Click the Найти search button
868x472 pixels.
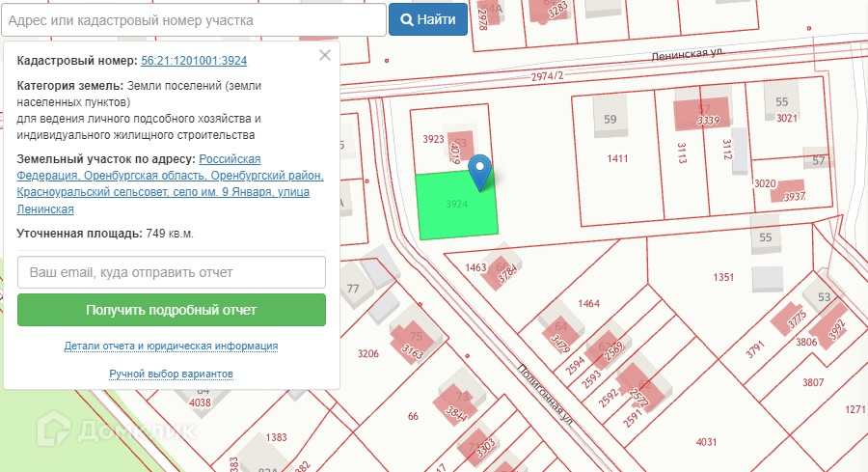tap(427, 19)
